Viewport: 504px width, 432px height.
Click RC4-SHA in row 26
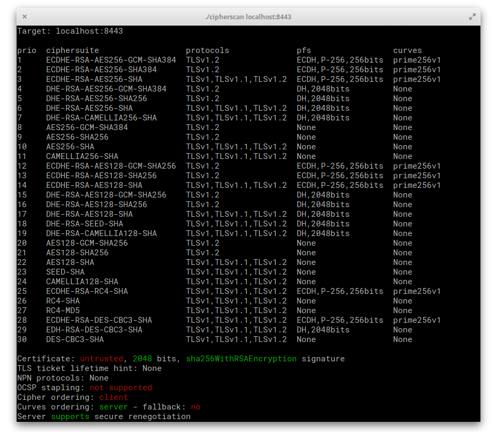click(63, 301)
